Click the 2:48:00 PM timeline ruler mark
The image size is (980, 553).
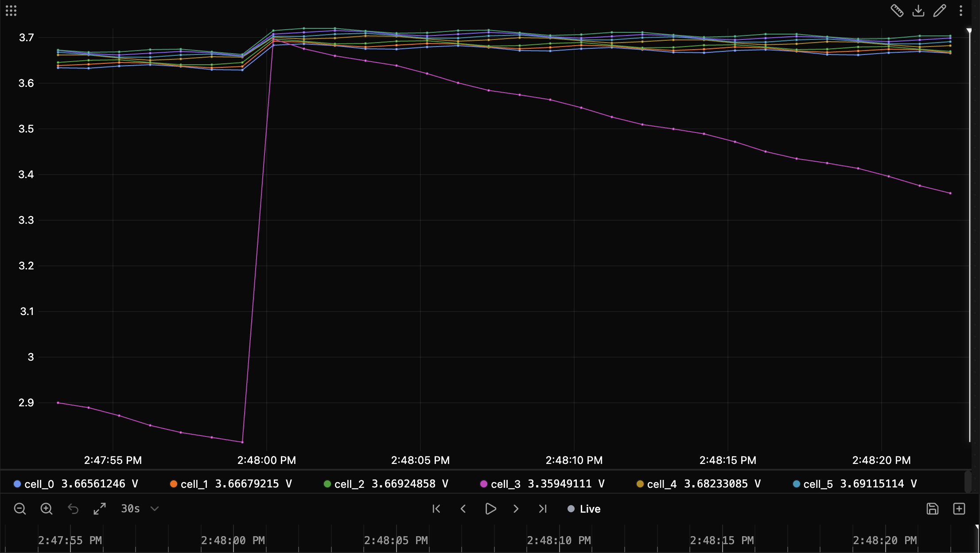point(233,541)
